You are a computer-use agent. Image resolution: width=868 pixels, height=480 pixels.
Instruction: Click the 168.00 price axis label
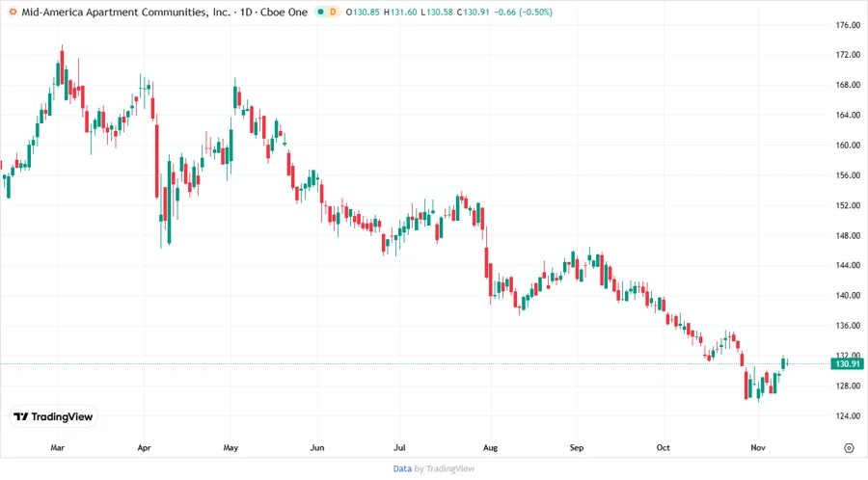point(848,85)
